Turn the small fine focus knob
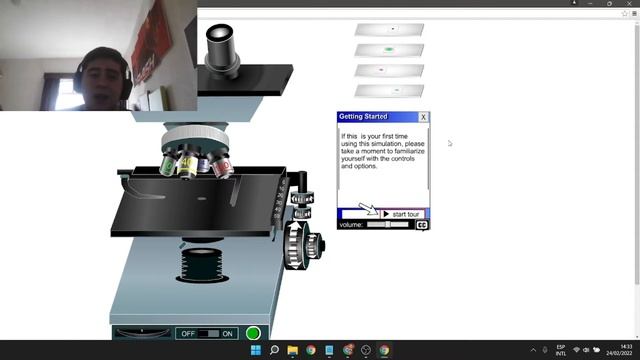Viewport: 640px width, 360px height. [314, 246]
